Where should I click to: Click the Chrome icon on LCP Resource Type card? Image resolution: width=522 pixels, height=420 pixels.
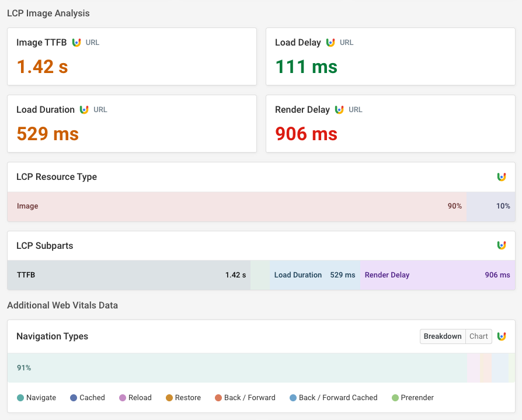point(502,176)
